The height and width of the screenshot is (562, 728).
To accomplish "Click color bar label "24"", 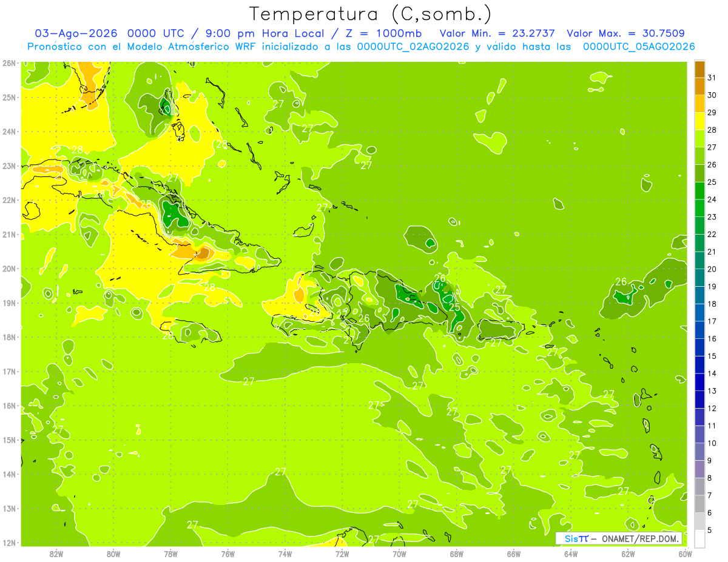I will (712, 199).
